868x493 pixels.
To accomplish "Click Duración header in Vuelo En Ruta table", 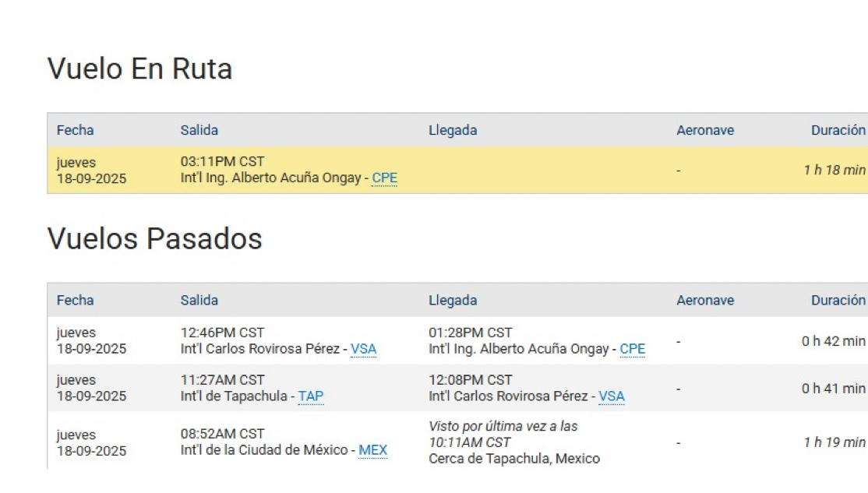I will [x=838, y=130].
